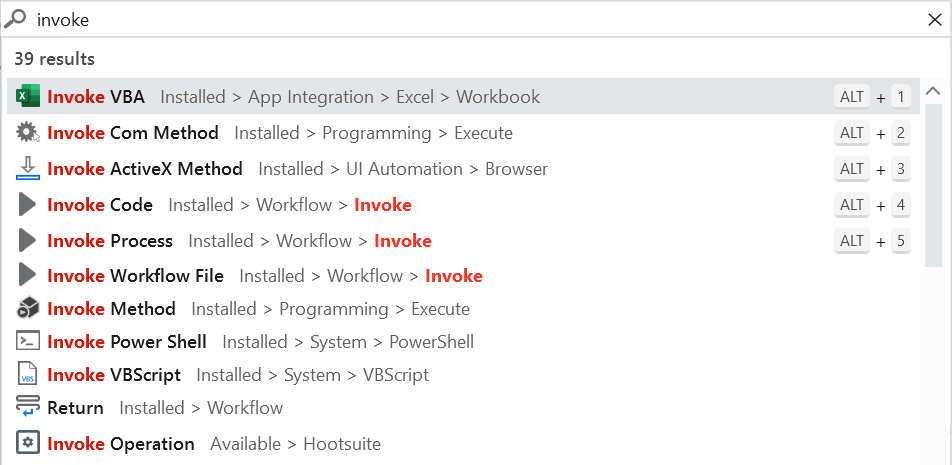This screenshot has width=952, height=465.
Task: Choose Invoke Workflow File from results
Action: pos(136,276)
